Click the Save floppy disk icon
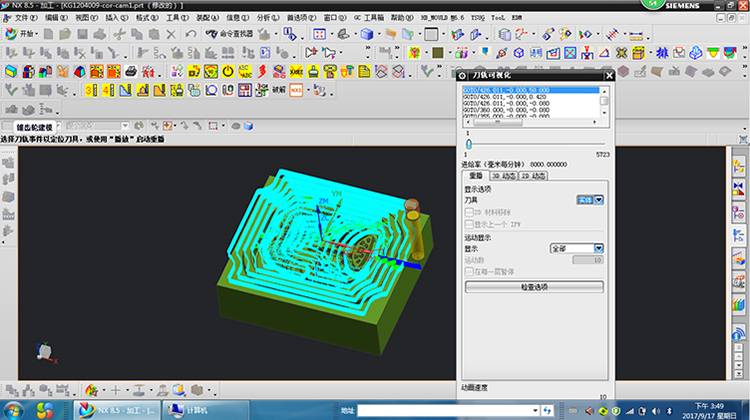 (83, 34)
